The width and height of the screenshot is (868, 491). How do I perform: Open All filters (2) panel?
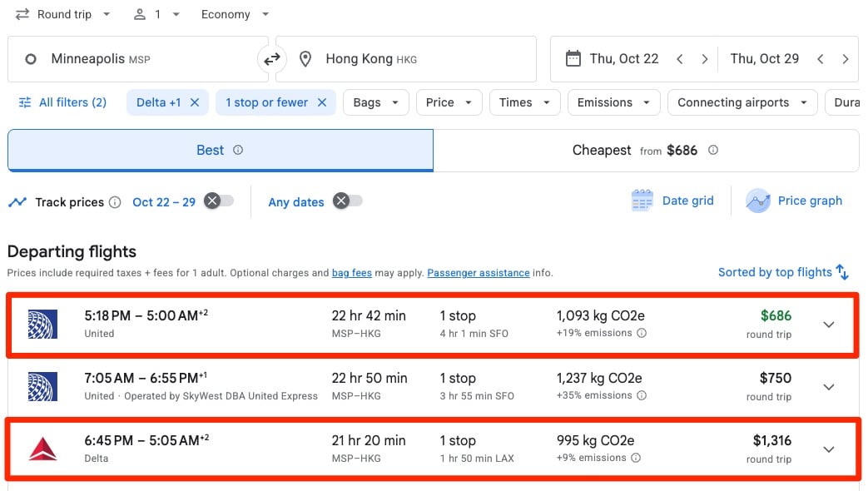(62, 102)
